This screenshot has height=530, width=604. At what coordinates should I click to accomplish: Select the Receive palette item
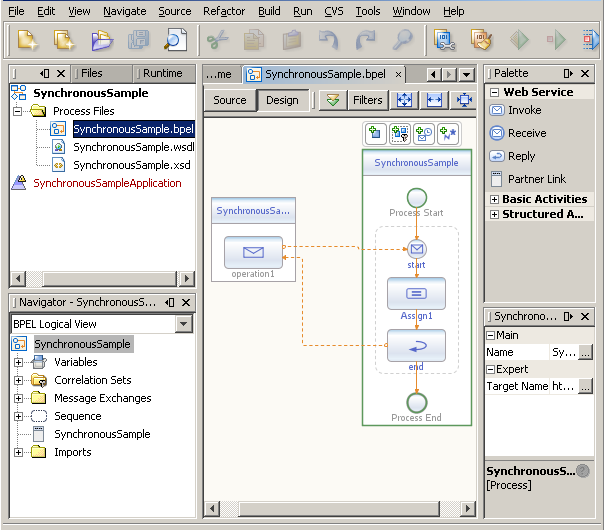[526, 133]
